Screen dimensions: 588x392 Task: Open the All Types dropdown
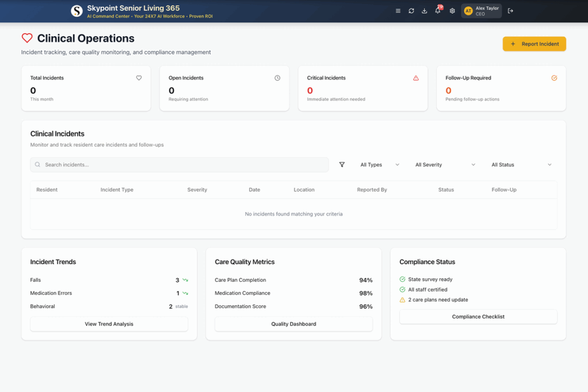380,165
